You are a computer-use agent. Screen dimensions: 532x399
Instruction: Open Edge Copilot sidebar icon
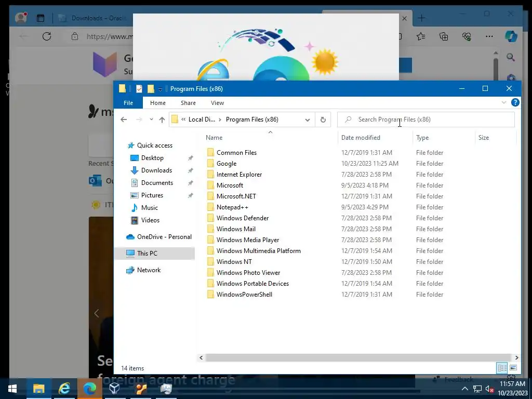tap(511, 36)
